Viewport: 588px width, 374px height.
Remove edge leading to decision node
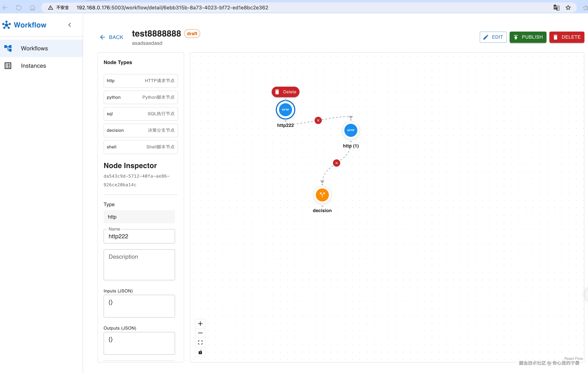336,163
